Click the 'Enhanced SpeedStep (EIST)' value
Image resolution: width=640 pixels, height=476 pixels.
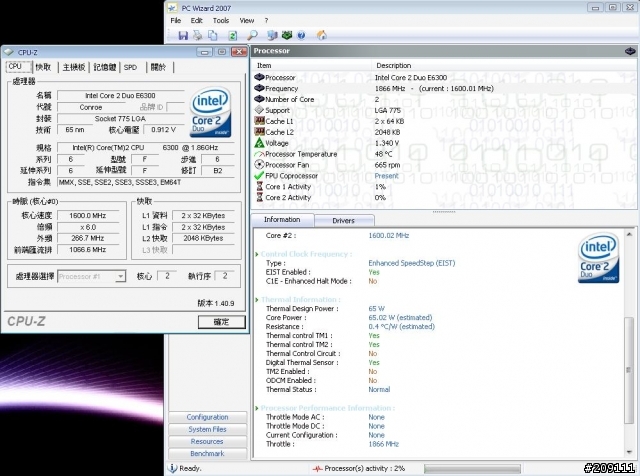[x=411, y=263]
